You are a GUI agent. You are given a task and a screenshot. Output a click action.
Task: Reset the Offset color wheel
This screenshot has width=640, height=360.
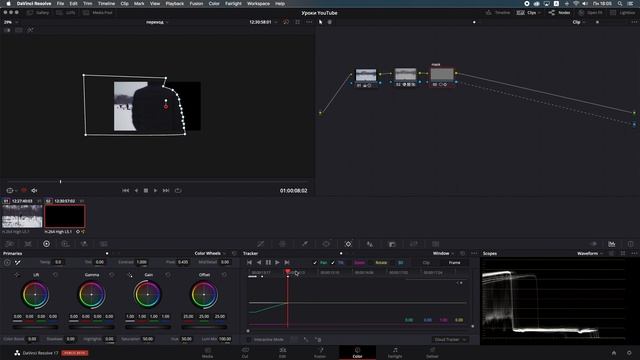(224, 275)
